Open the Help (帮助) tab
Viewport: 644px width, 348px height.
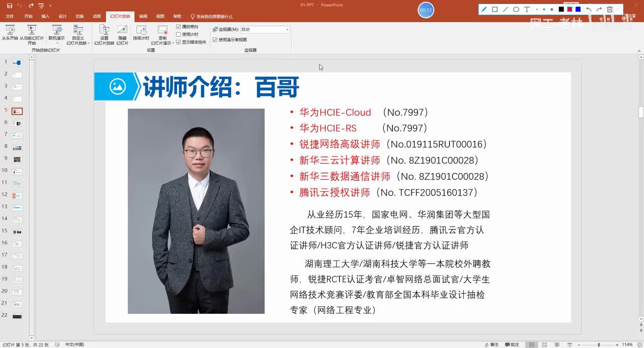point(177,16)
